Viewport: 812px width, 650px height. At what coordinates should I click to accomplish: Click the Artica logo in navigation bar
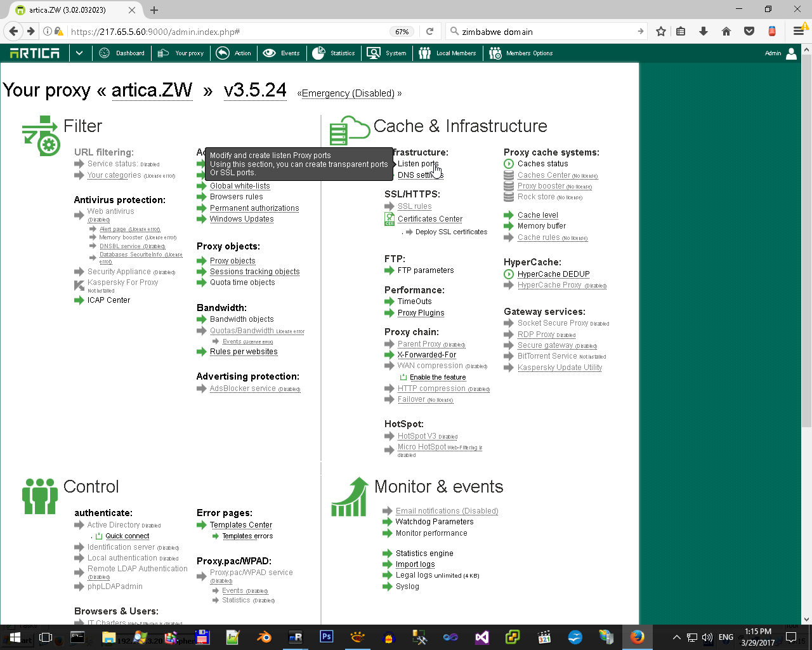pos(35,53)
